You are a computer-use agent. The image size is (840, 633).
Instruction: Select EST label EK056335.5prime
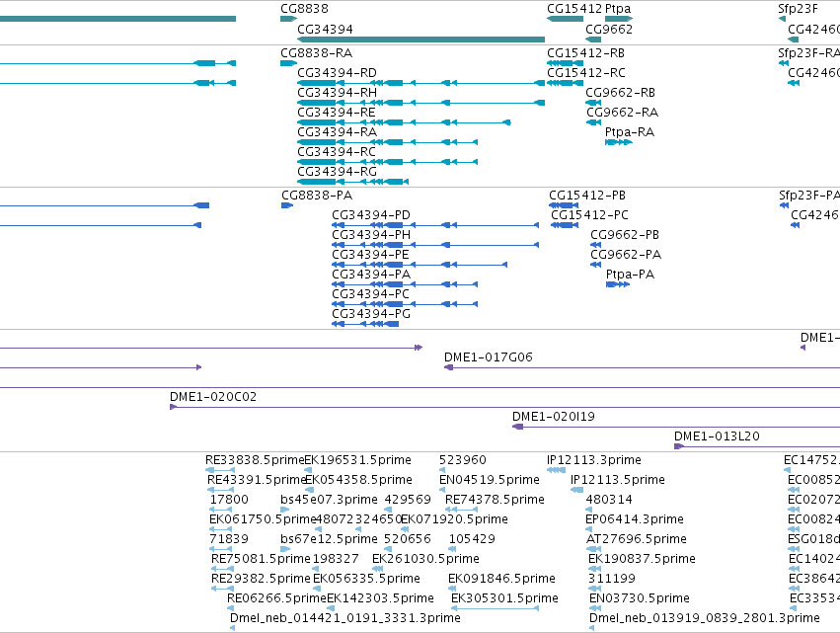click(366, 580)
